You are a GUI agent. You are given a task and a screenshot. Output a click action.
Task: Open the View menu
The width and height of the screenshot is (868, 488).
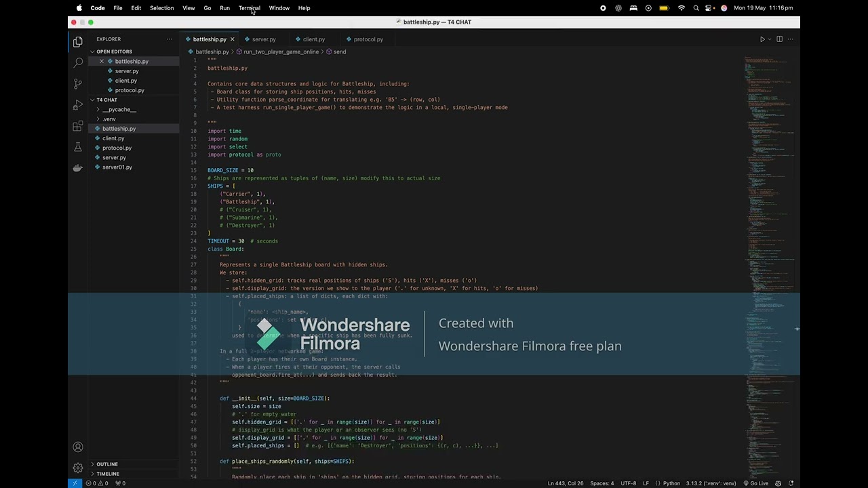[x=189, y=8]
